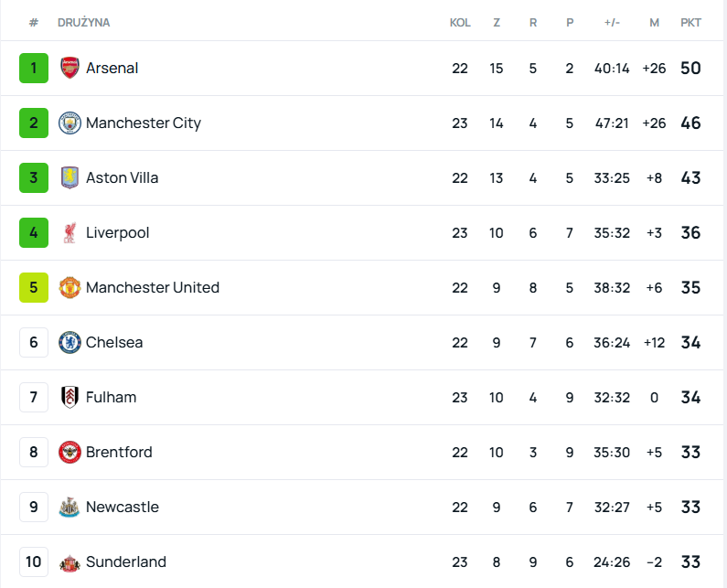The image size is (727, 588).
Task: Click the Fulham club crest icon
Action: tap(69, 397)
